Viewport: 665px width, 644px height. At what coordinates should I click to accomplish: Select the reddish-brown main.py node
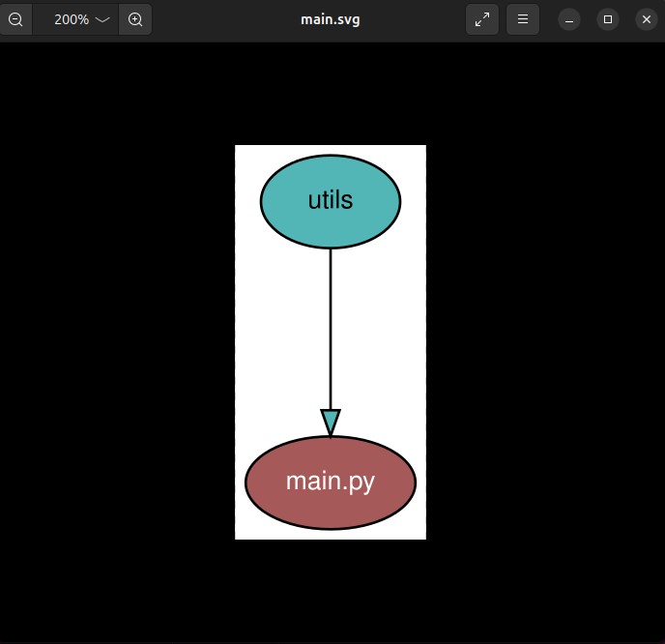tap(331, 482)
